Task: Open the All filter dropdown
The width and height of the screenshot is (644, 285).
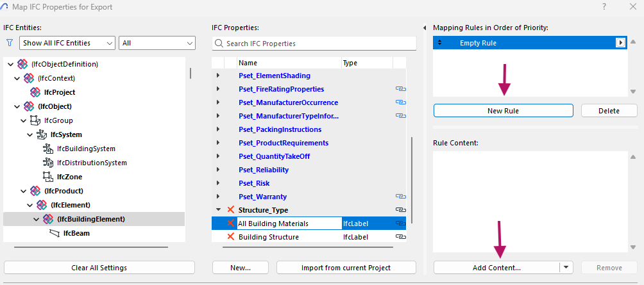Action: click(157, 43)
